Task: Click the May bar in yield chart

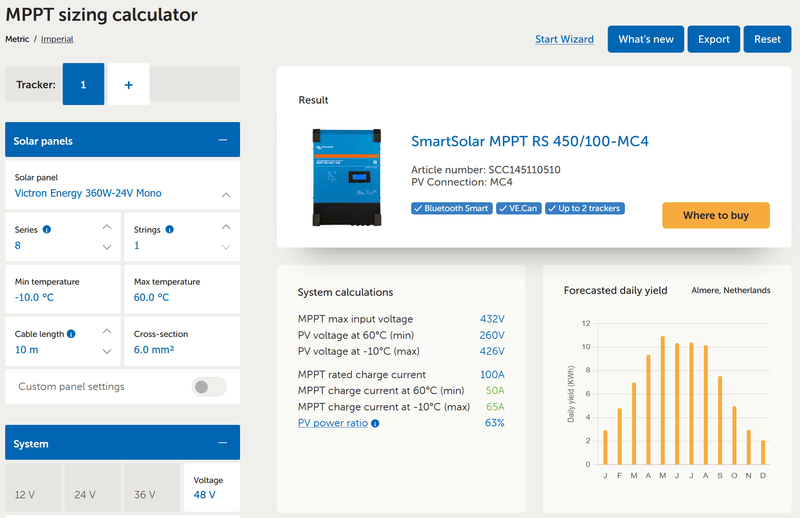Action: coord(663,400)
